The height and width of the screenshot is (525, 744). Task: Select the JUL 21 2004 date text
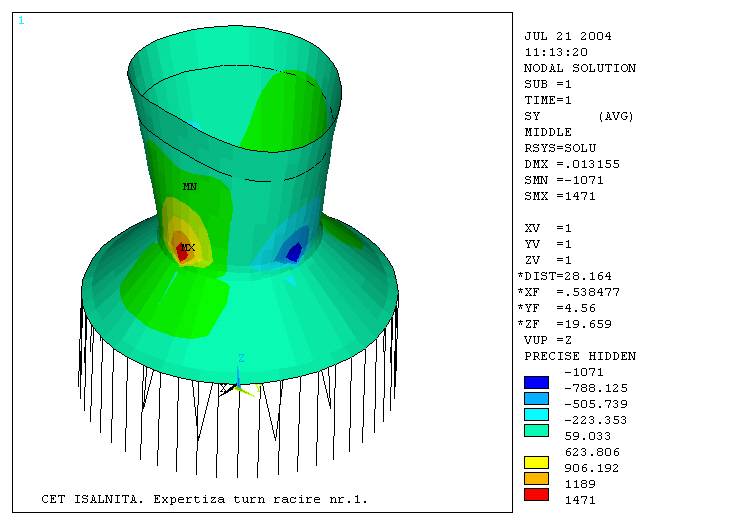tap(567, 36)
